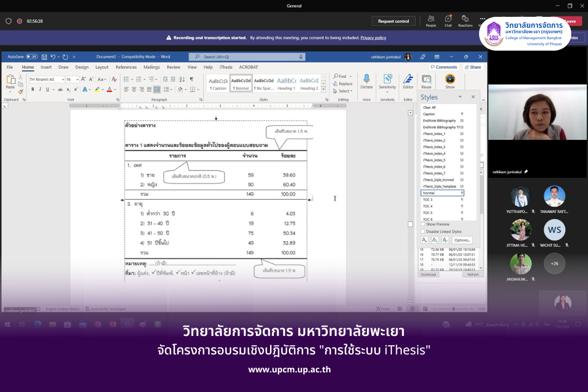This screenshot has height=392, width=588.
Task: Click the Superscript button
Action: [x=76, y=89]
